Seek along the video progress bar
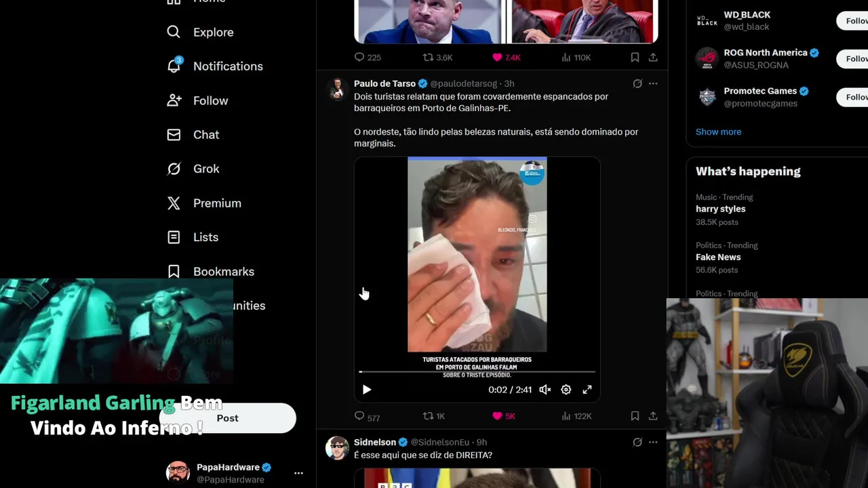 [x=477, y=371]
